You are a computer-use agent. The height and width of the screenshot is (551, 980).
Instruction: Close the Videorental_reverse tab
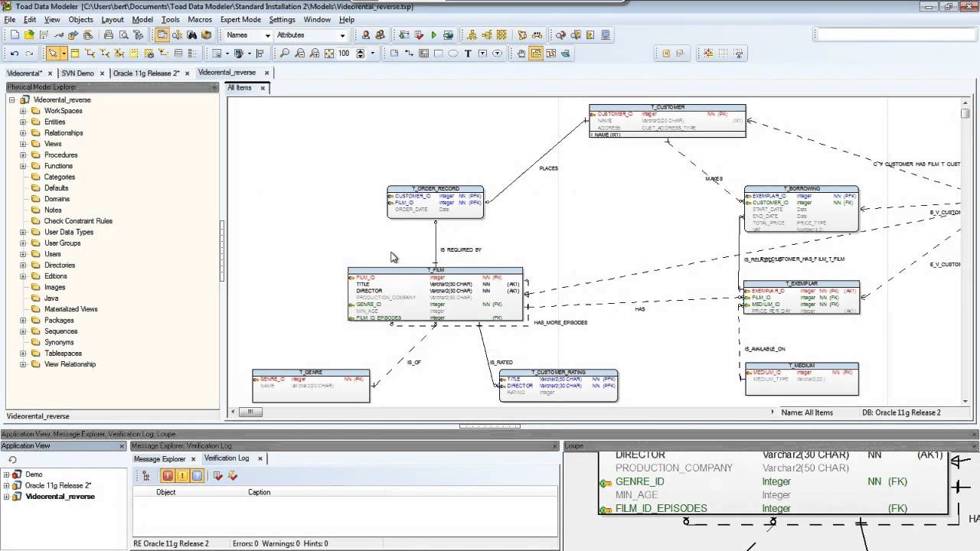pyautogui.click(x=266, y=73)
